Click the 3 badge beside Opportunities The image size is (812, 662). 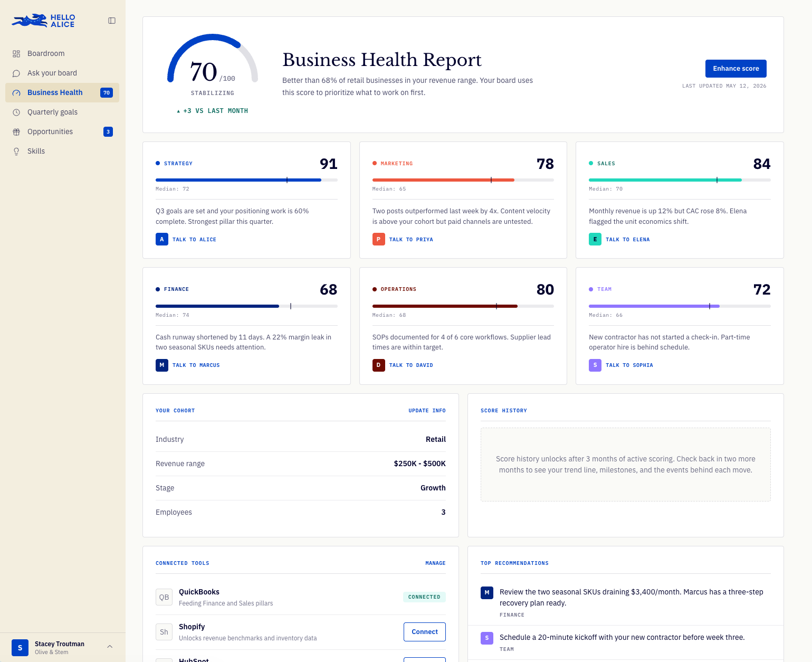[108, 132]
